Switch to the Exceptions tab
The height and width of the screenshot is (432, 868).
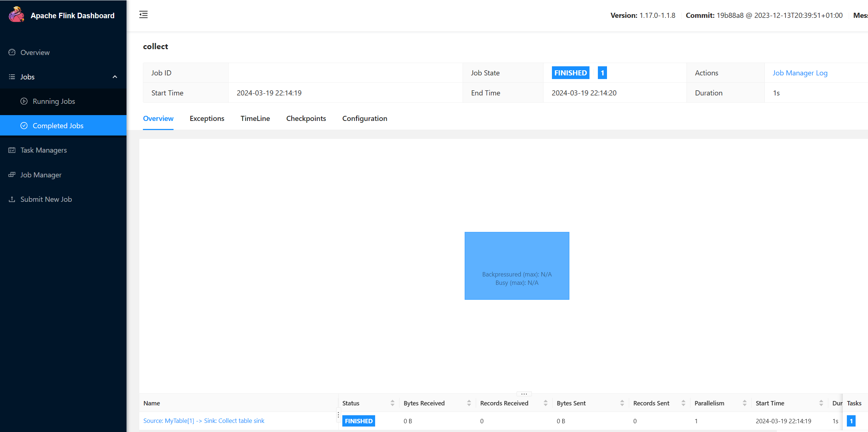click(207, 118)
